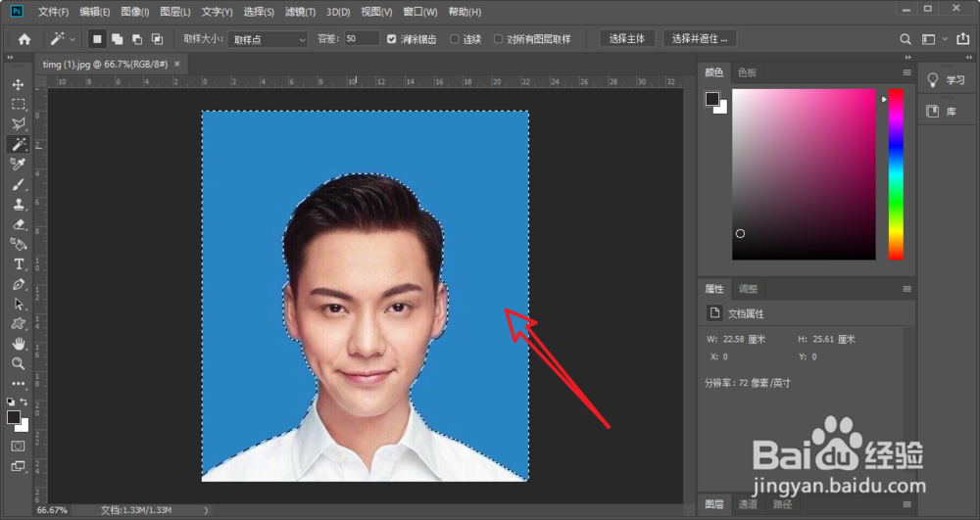980x520 pixels.
Task: Click the Share icon at top right
Action: [x=963, y=39]
